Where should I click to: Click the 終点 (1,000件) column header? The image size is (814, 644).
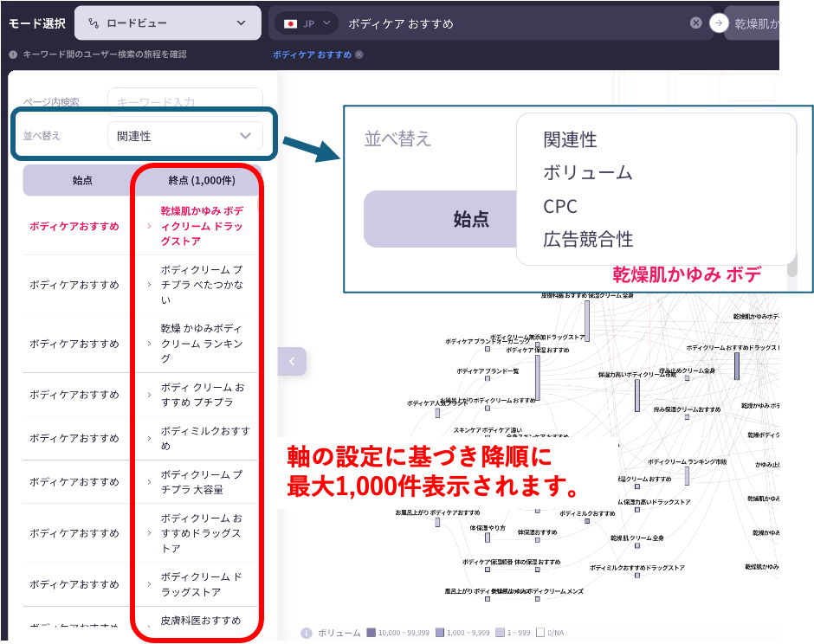click(201, 181)
